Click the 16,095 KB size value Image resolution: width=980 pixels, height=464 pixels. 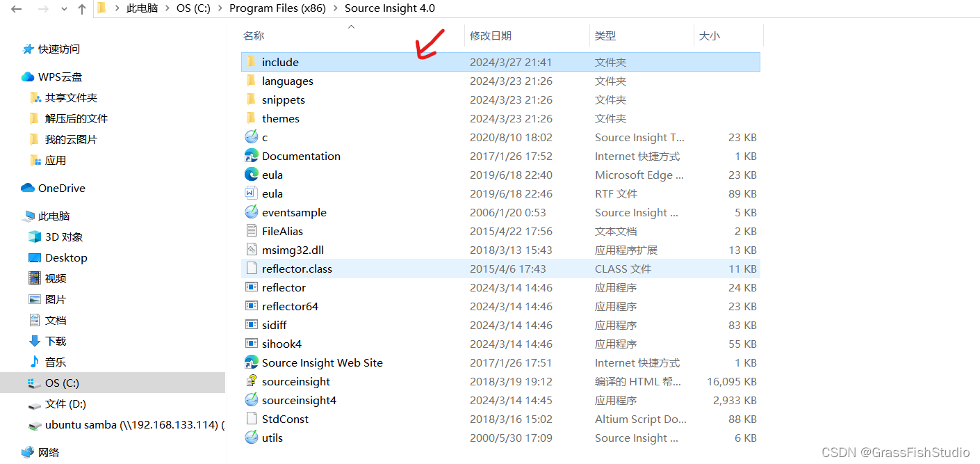pyautogui.click(x=732, y=381)
